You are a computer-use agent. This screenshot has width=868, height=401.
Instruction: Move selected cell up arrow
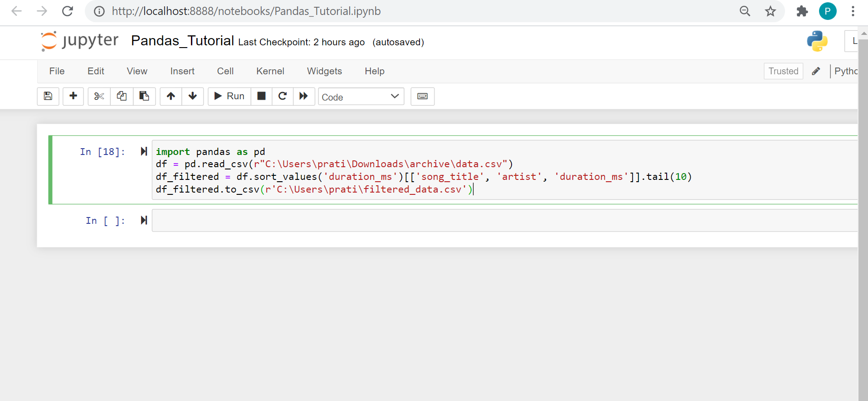171,96
